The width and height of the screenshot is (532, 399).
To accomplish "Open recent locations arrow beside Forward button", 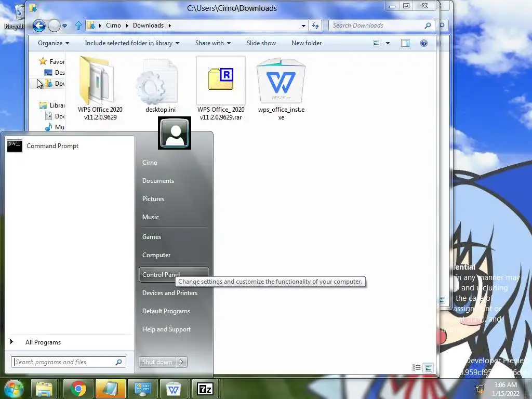I will pyautogui.click(x=65, y=26).
